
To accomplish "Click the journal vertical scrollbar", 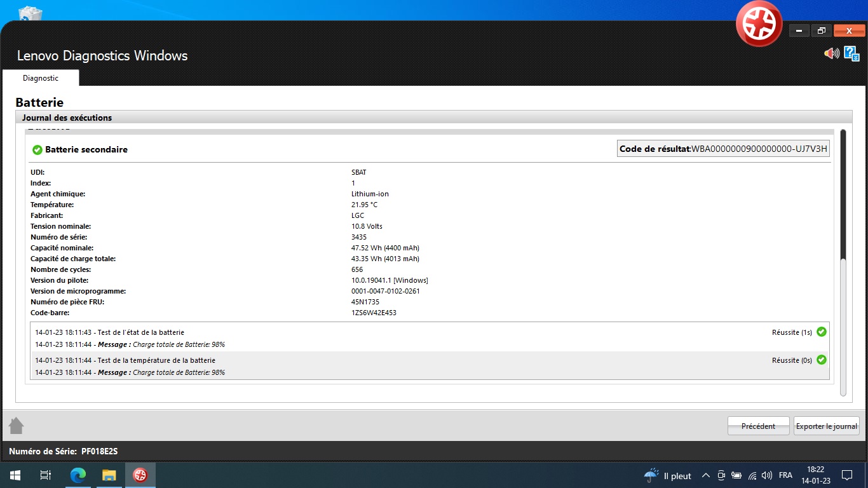I will pyautogui.click(x=843, y=262).
